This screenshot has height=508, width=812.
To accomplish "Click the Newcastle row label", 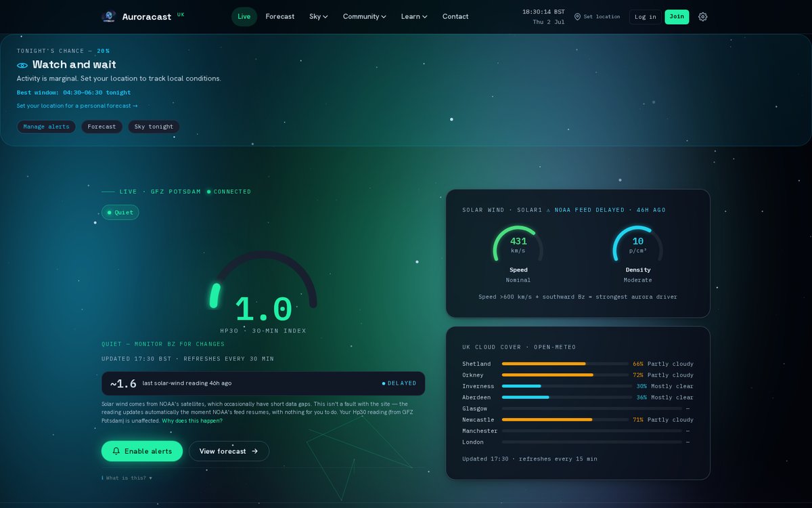I will click(x=478, y=420).
